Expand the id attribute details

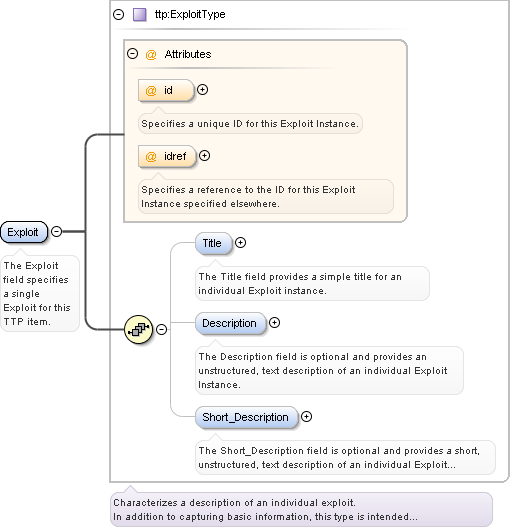tap(202, 90)
